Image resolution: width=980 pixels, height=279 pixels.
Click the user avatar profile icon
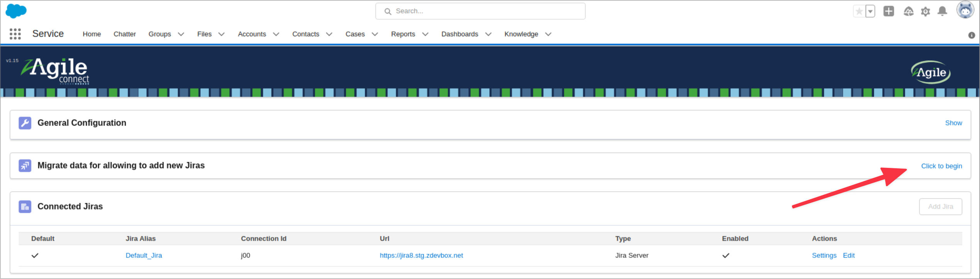pos(965,10)
